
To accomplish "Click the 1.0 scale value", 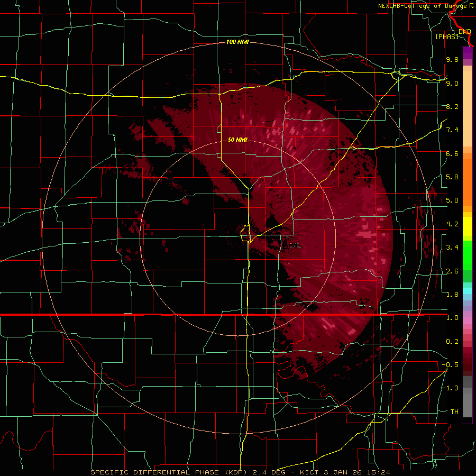I will pos(452,318).
